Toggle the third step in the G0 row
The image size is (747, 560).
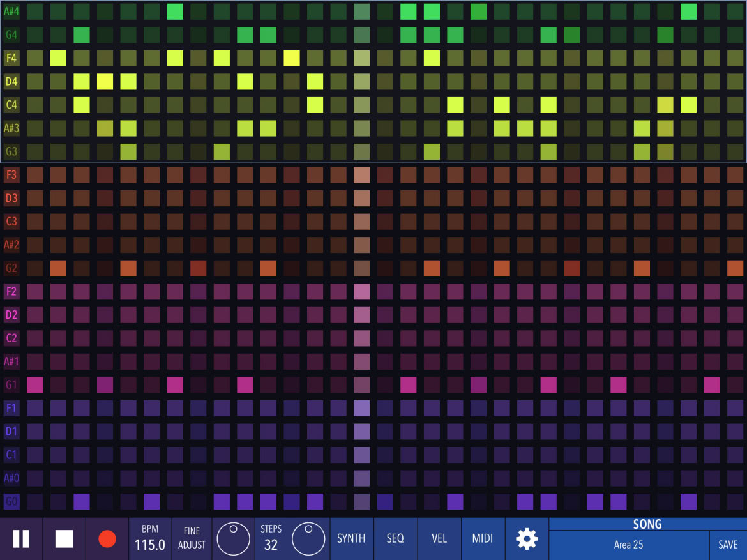click(x=82, y=501)
